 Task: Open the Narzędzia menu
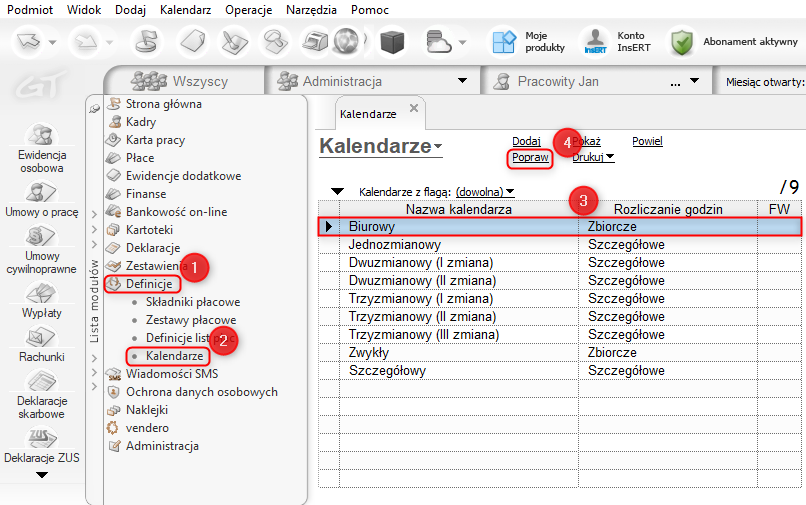coord(311,9)
